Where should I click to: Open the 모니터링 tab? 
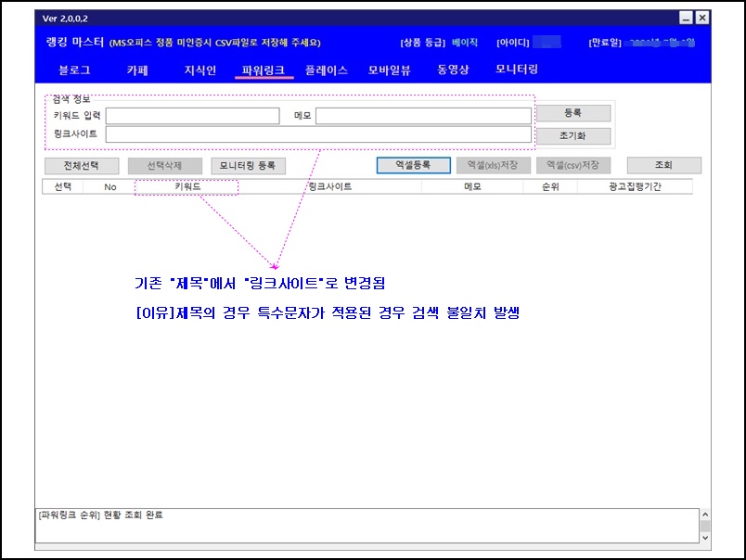[517, 70]
